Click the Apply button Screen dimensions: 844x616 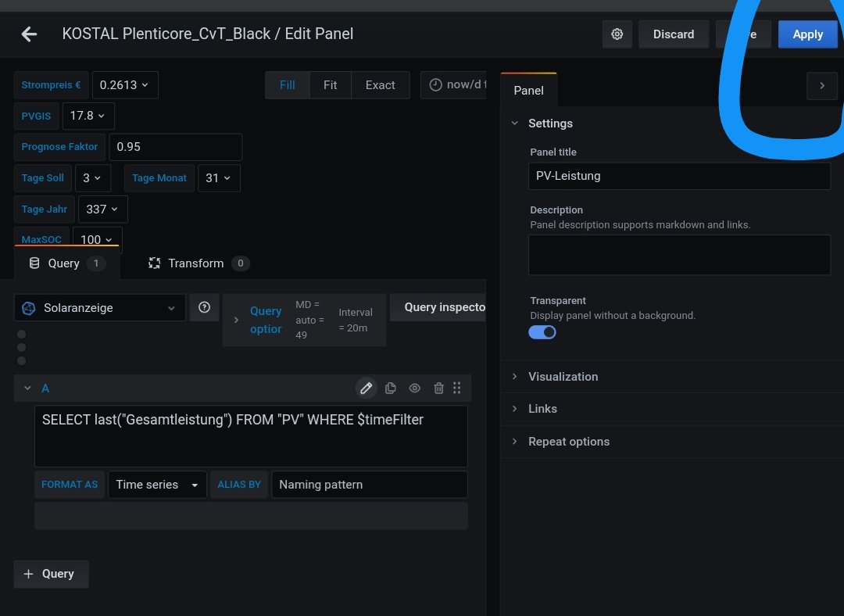[807, 34]
